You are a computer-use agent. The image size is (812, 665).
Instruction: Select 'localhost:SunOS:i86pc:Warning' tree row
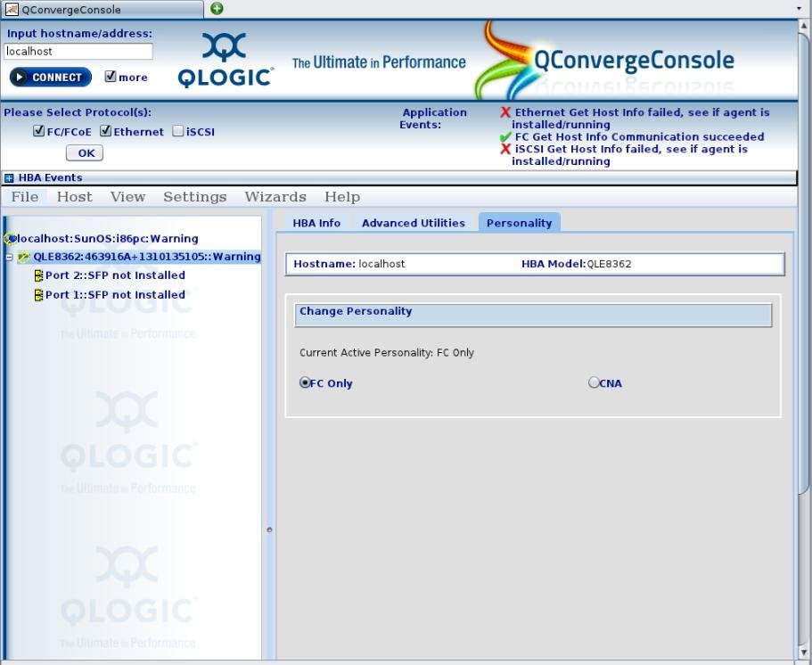108,239
